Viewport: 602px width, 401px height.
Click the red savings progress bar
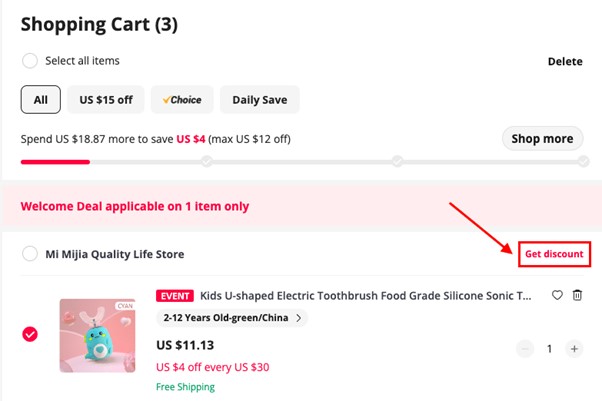(55, 162)
